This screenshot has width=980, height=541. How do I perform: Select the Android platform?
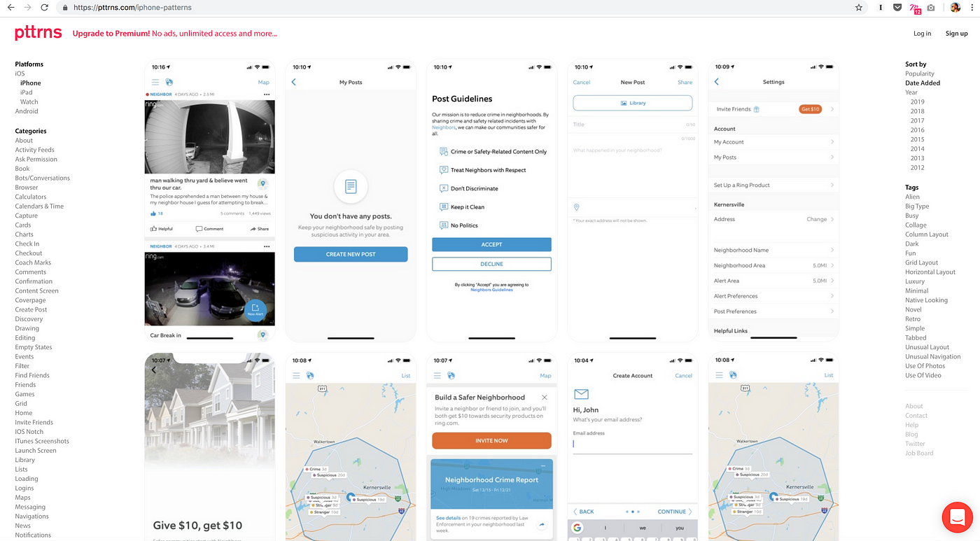(27, 111)
